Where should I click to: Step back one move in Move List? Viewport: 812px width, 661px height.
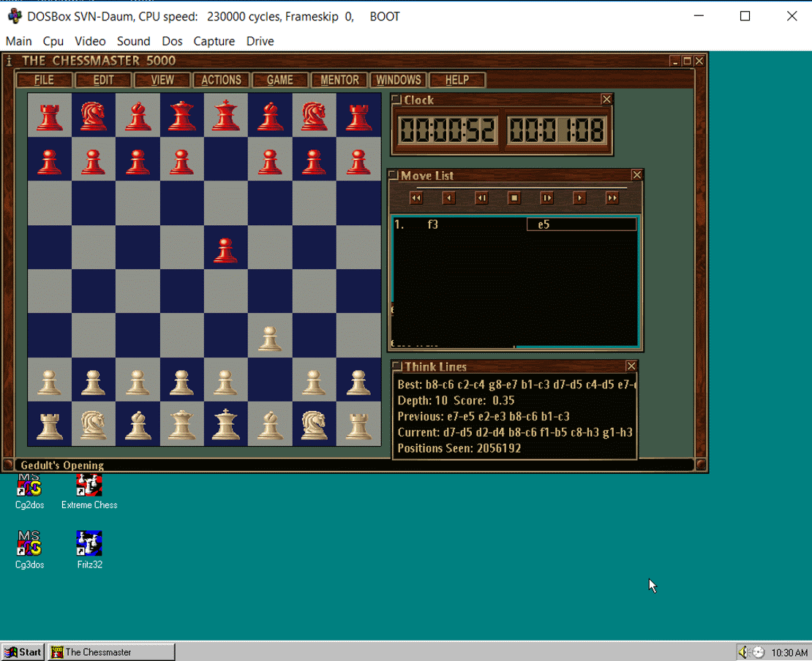[x=481, y=197]
